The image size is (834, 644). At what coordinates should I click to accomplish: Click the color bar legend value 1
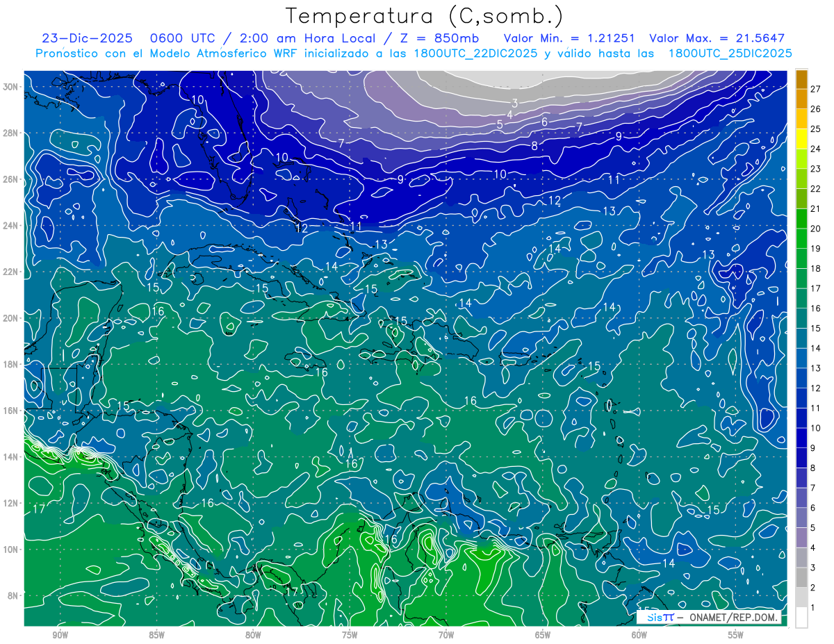pos(812,608)
